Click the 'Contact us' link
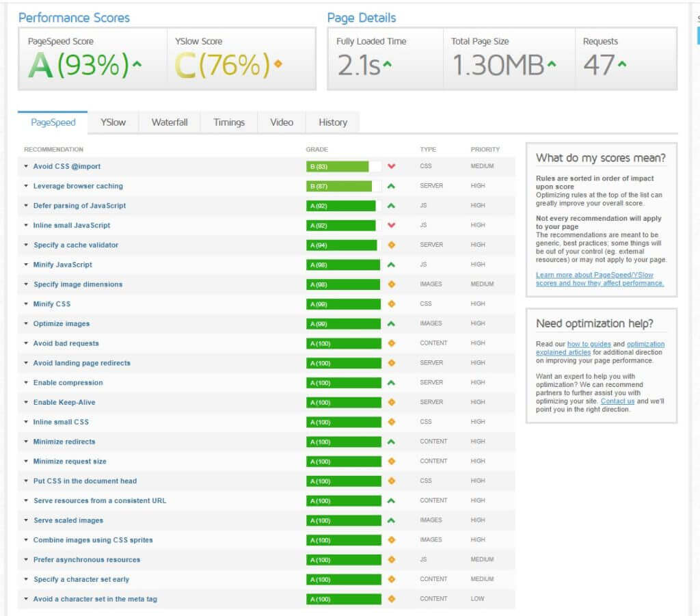The height and width of the screenshot is (616, 700). 617,401
